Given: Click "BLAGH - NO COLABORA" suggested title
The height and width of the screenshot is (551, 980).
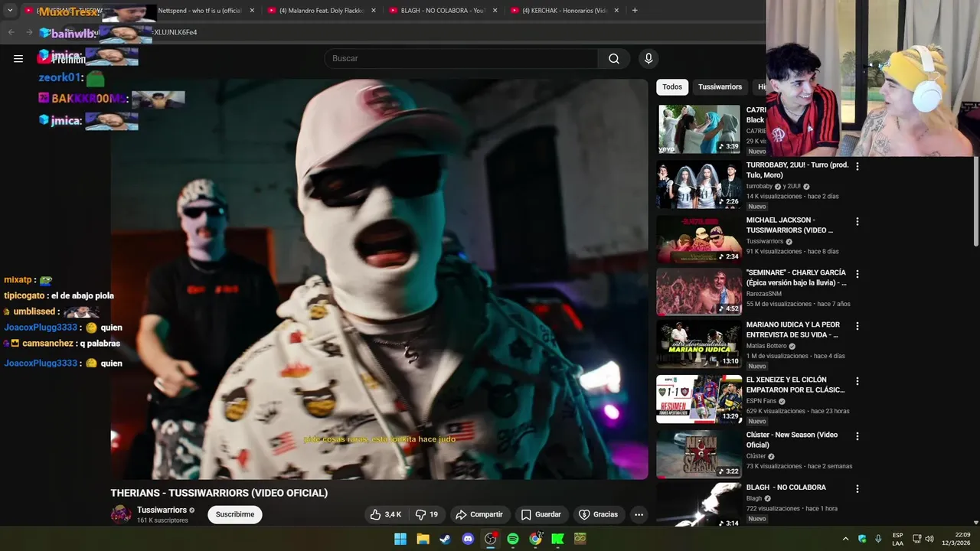Looking at the screenshot, I should coord(786,487).
